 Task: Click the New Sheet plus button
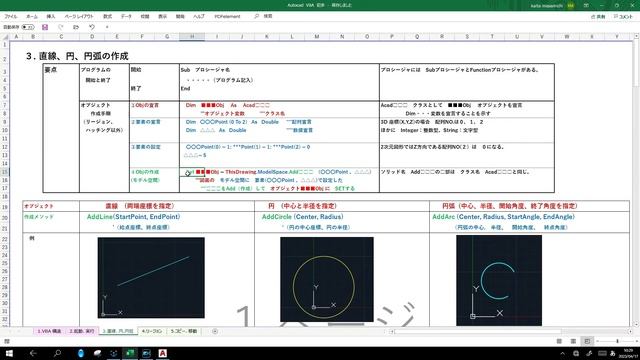point(215,331)
